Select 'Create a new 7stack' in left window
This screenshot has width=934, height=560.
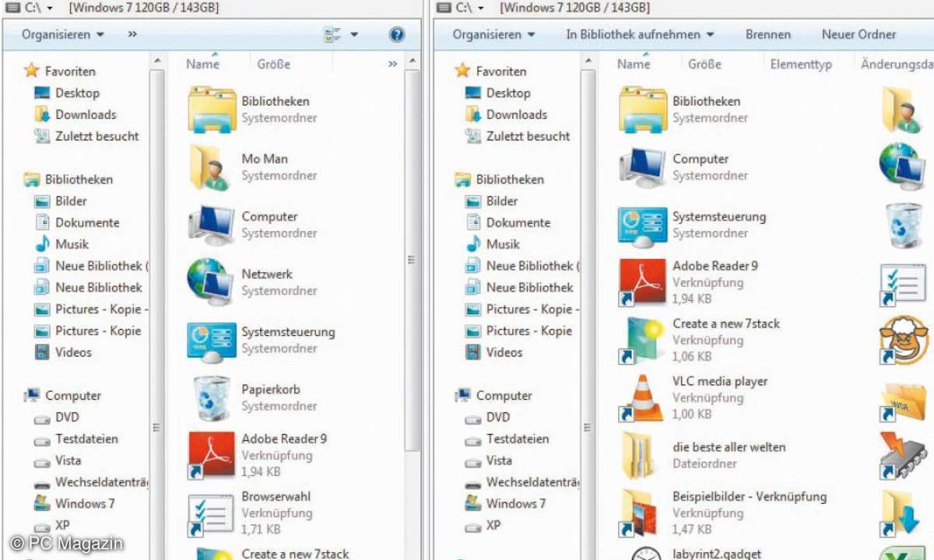coord(295,554)
